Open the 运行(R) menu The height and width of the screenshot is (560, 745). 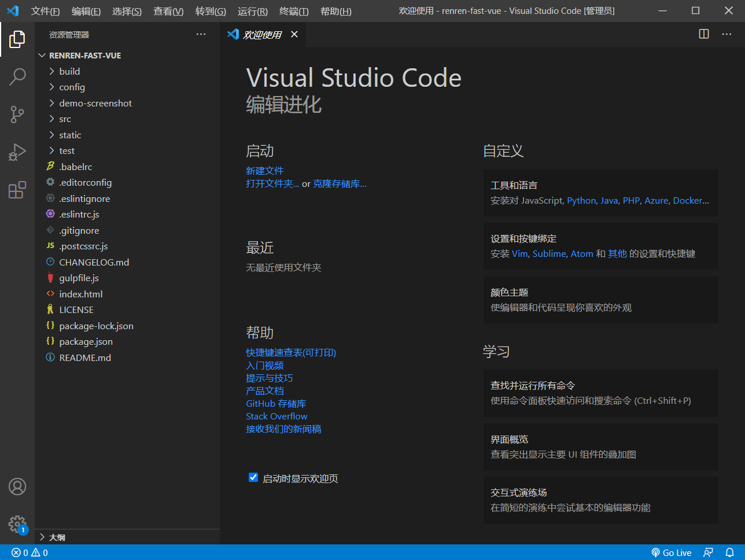point(253,11)
